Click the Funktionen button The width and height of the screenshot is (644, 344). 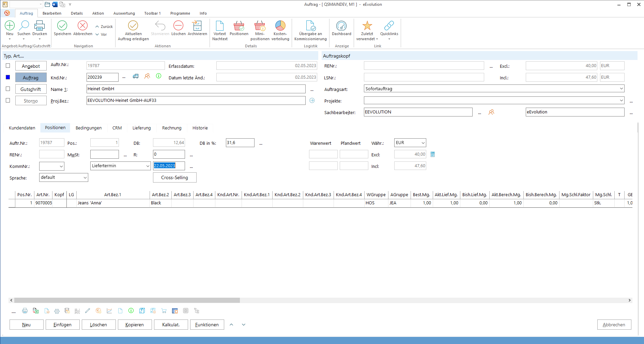207,325
